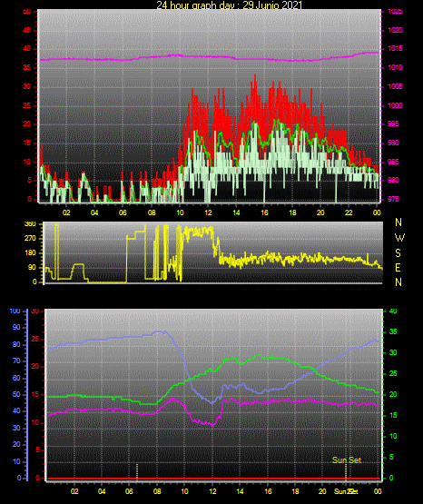Click the 100 value on the blue humidity axis
Screen dimensions: 423x504
pos(15,311)
